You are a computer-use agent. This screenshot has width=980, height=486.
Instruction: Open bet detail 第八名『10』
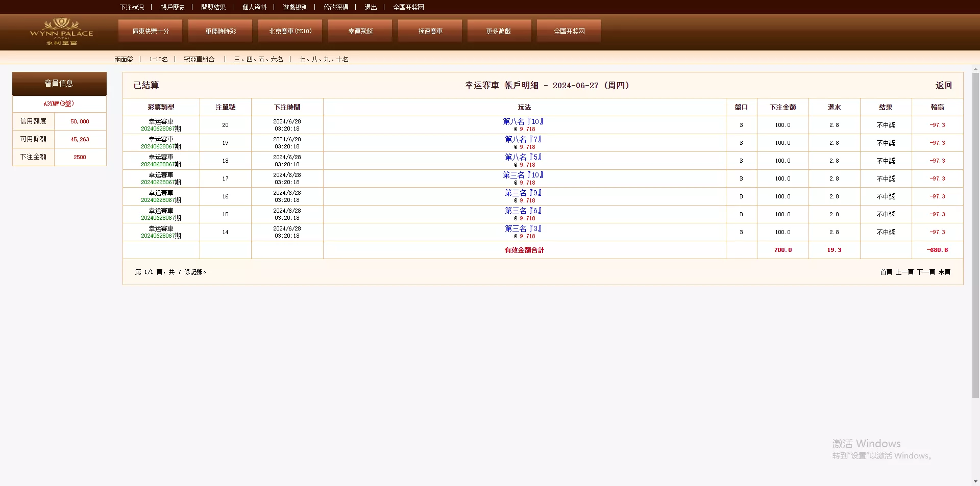pyautogui.click(x=524, y=121)
